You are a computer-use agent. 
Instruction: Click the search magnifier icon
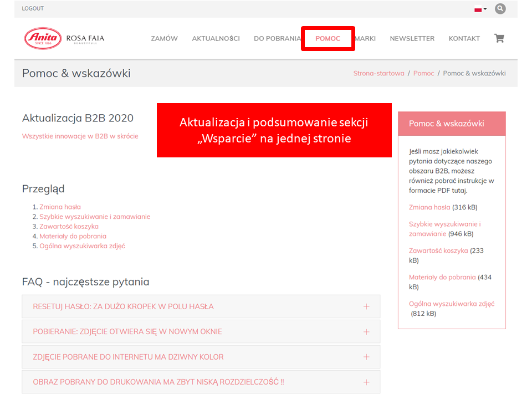pos(500,9)
